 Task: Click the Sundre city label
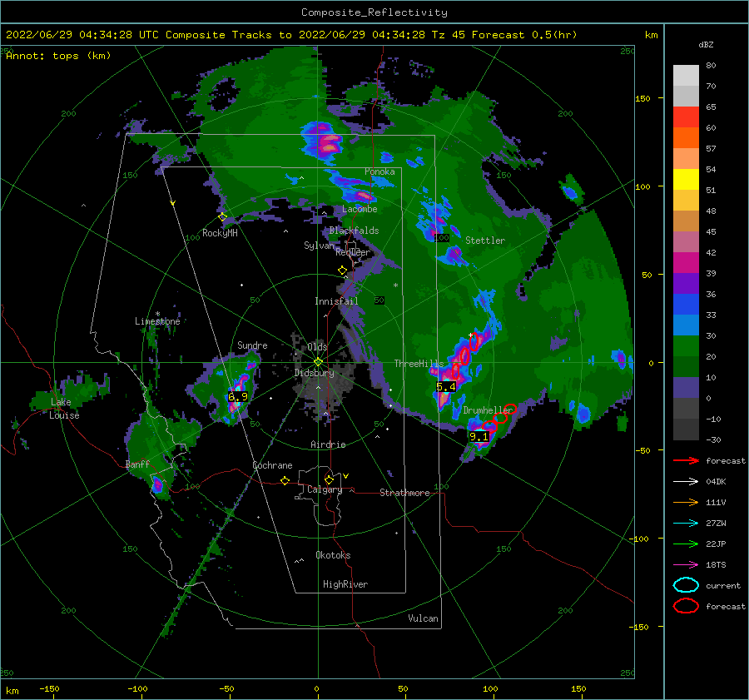(252, 345)
